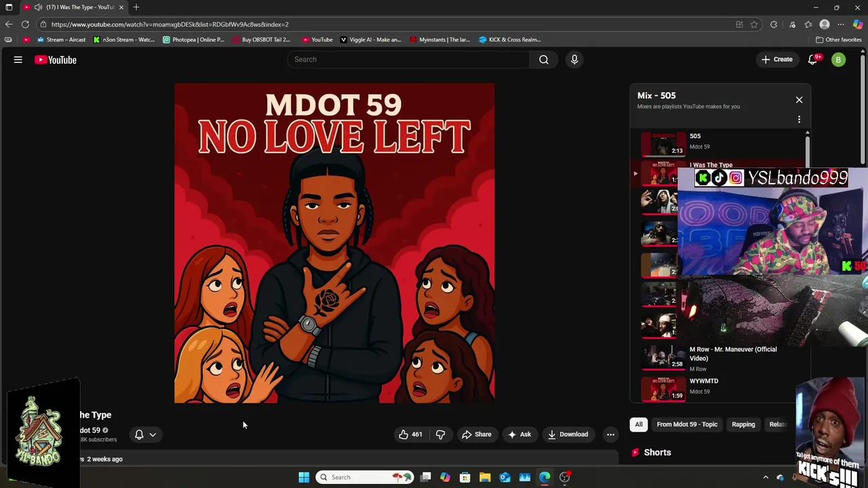
Task: Click the Shorts section heading
Action: (x=657, y=452)
